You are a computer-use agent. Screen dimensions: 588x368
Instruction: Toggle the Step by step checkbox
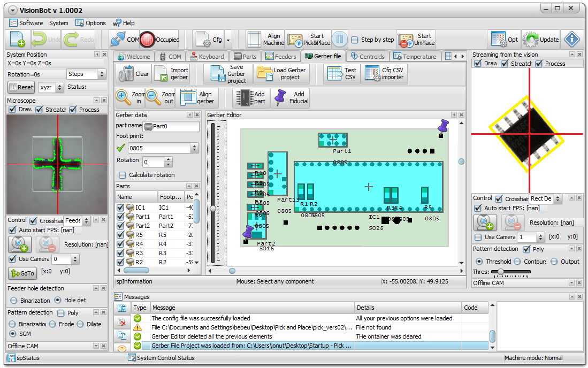pyautogui.click(x=354, y=40)
